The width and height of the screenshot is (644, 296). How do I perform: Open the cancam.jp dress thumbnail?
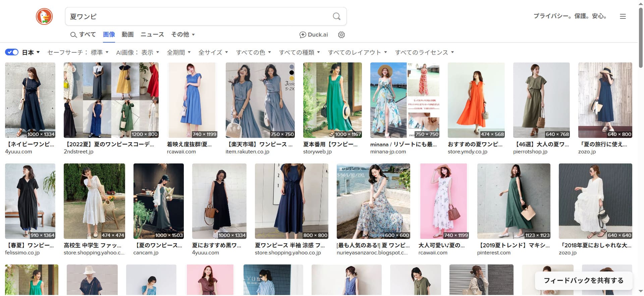pyautogui.click(x=159, y=201)
